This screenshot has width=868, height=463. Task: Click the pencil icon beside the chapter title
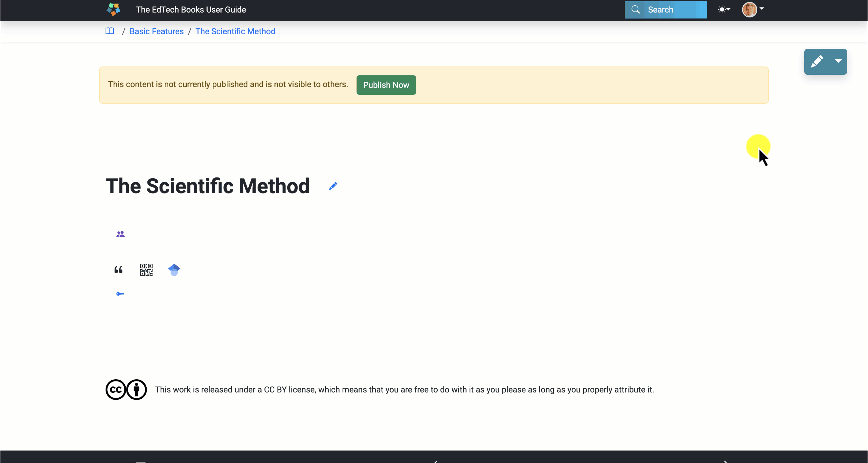tap(333, 186)
